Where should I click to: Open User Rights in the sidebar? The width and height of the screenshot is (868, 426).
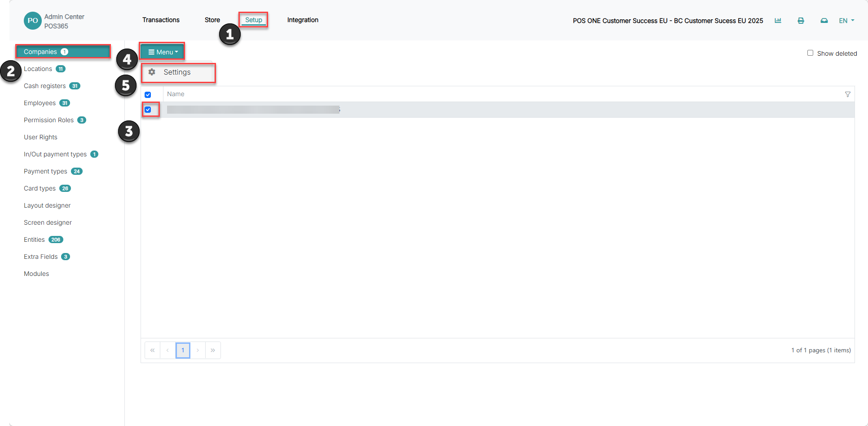[40, 137]
